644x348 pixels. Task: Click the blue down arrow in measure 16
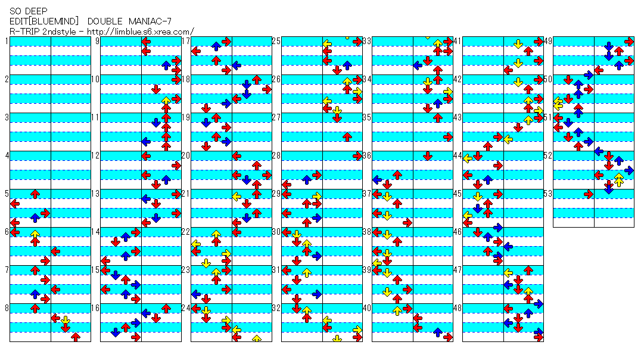click(x=116, y=332)
